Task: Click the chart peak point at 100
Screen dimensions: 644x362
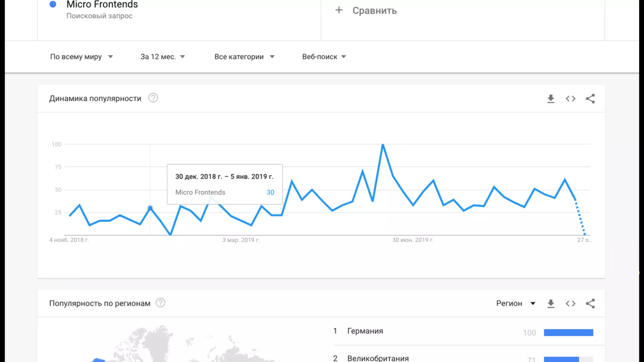Action: (383, 145)
